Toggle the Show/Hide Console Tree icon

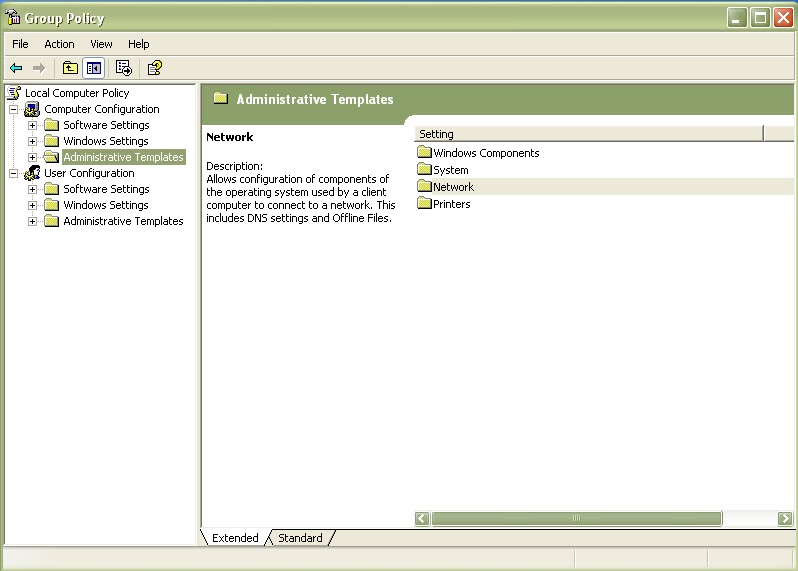pos(94,68)
